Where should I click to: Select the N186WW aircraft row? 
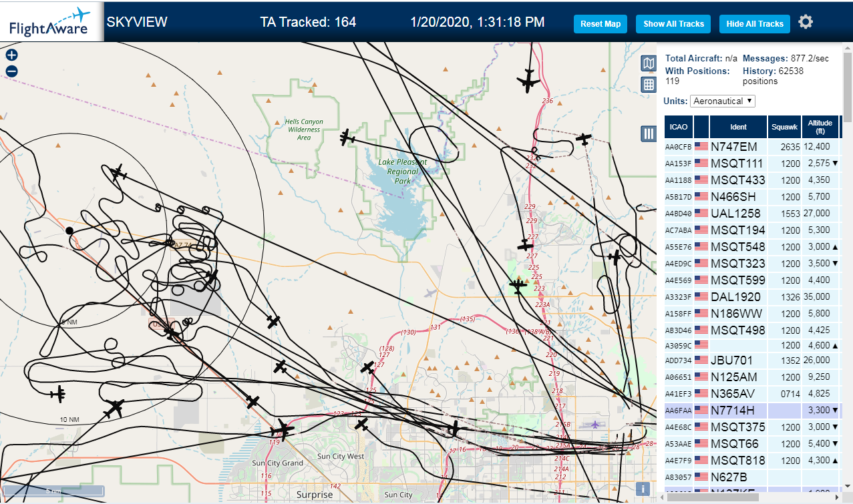(753, 313)
